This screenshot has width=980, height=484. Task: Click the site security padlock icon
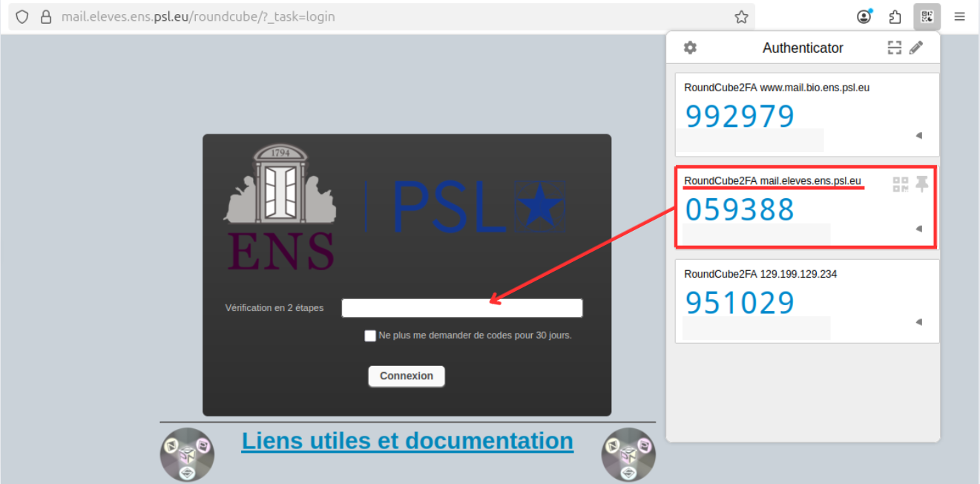[x=46, y=16]
